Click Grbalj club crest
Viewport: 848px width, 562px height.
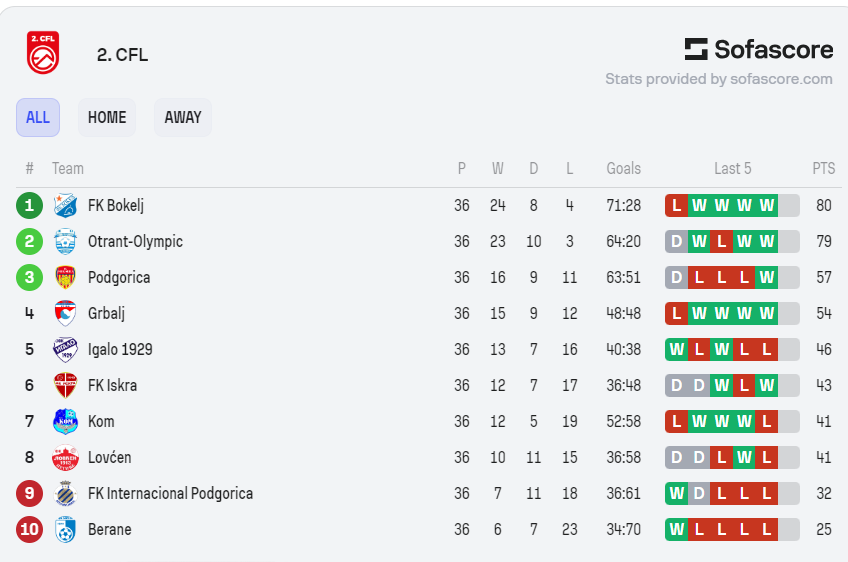pyautogui.click(x=65, y=313)
